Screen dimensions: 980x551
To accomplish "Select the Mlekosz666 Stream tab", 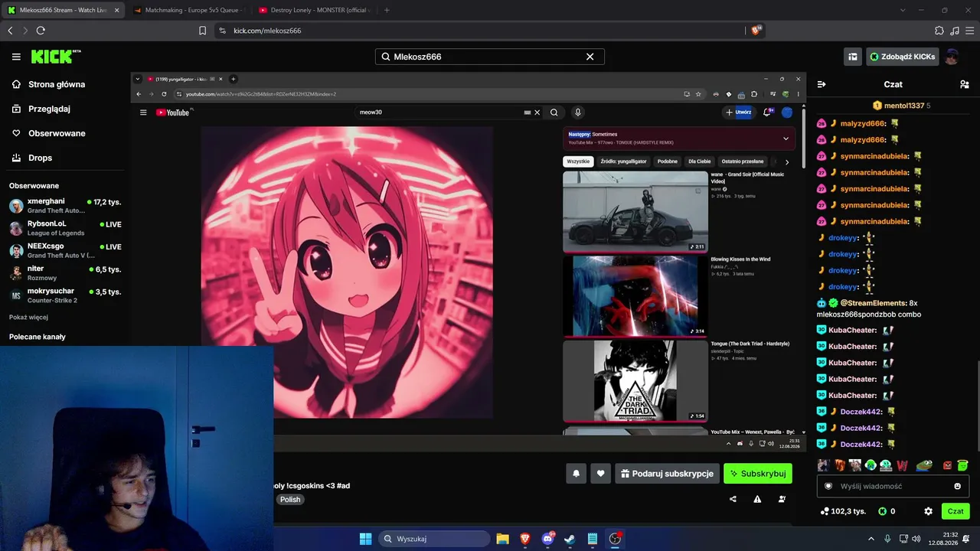I will click(63, 10).
